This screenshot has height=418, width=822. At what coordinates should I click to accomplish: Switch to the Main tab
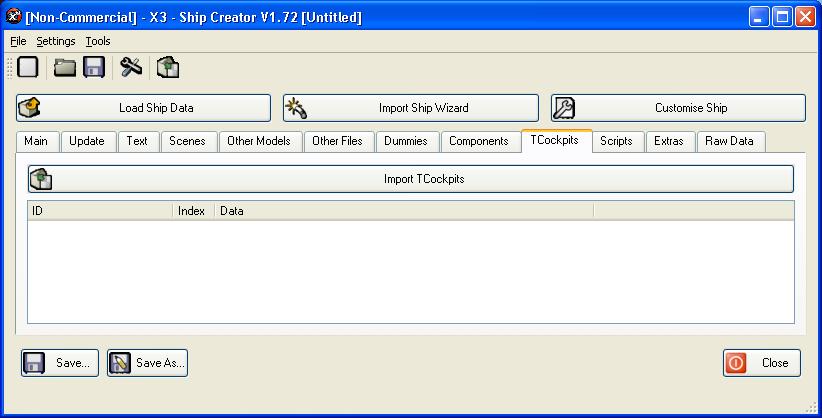tap(36, 141)
